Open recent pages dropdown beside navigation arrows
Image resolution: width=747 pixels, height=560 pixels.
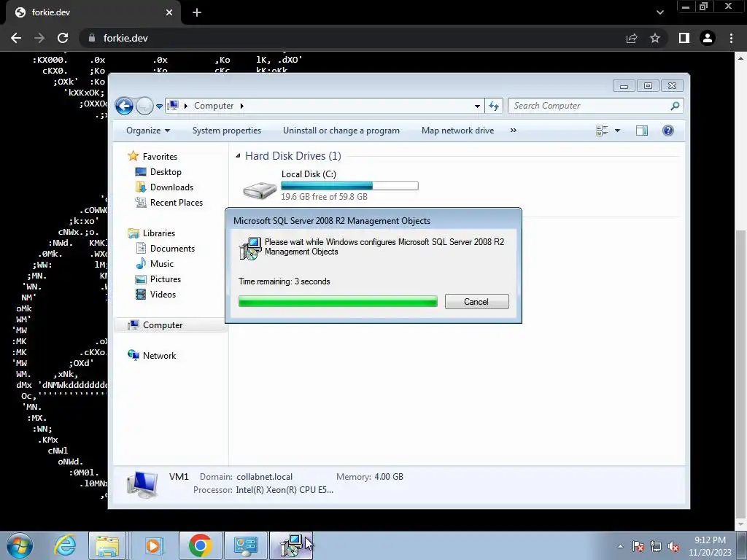(159, 106)
